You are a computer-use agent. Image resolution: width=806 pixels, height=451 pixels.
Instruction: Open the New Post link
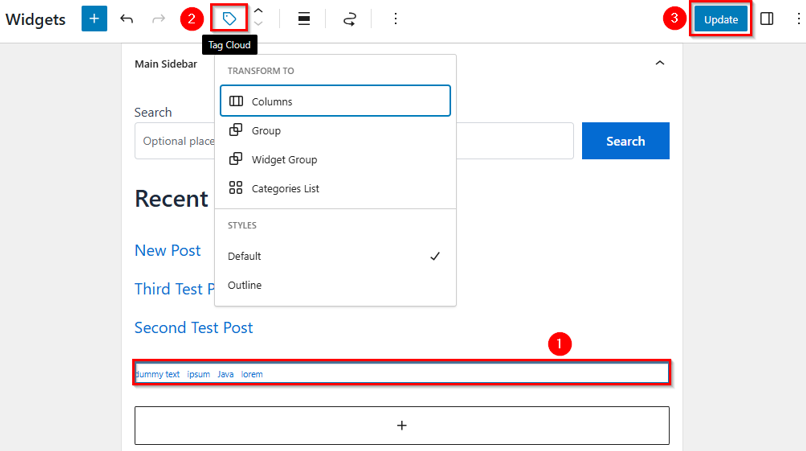click(168, 250)
